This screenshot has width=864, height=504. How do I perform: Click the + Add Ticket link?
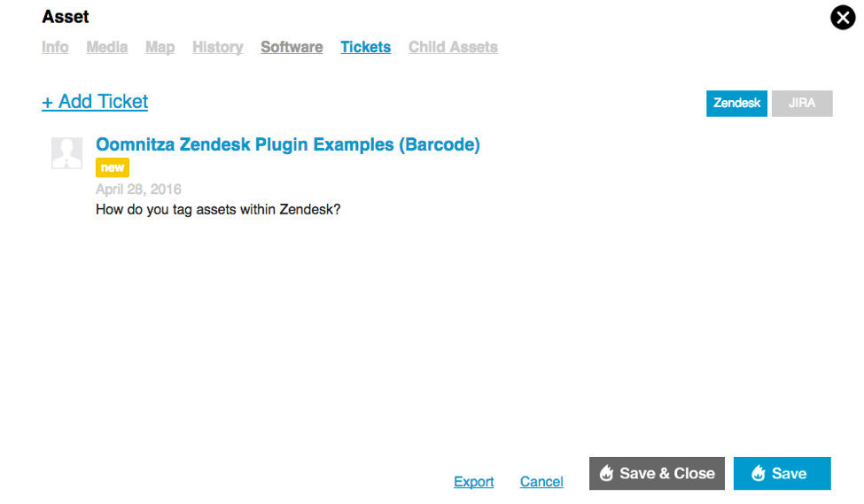point(95,102)
